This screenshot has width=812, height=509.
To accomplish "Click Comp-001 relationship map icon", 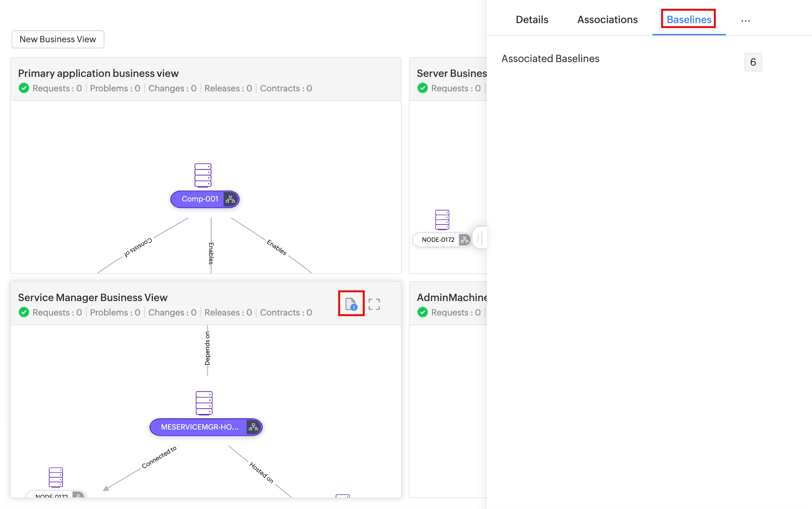I will pos(230,199).
